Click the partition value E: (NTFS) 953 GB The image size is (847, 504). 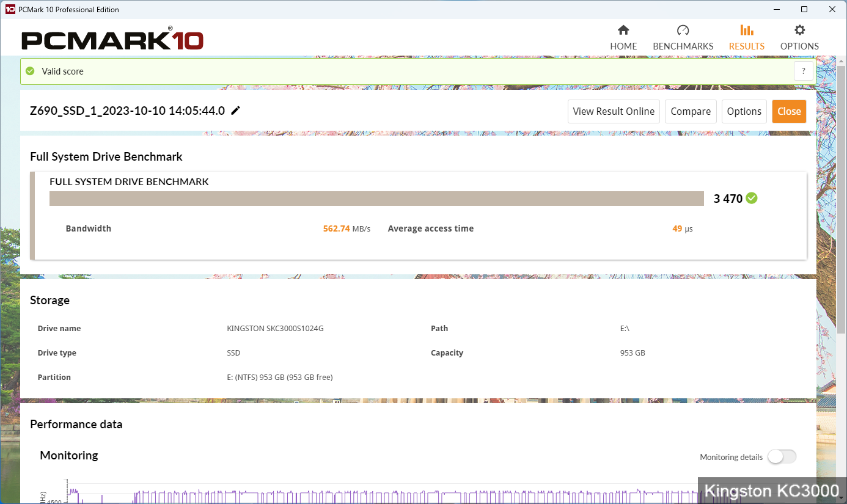click(x=280, y=378)
